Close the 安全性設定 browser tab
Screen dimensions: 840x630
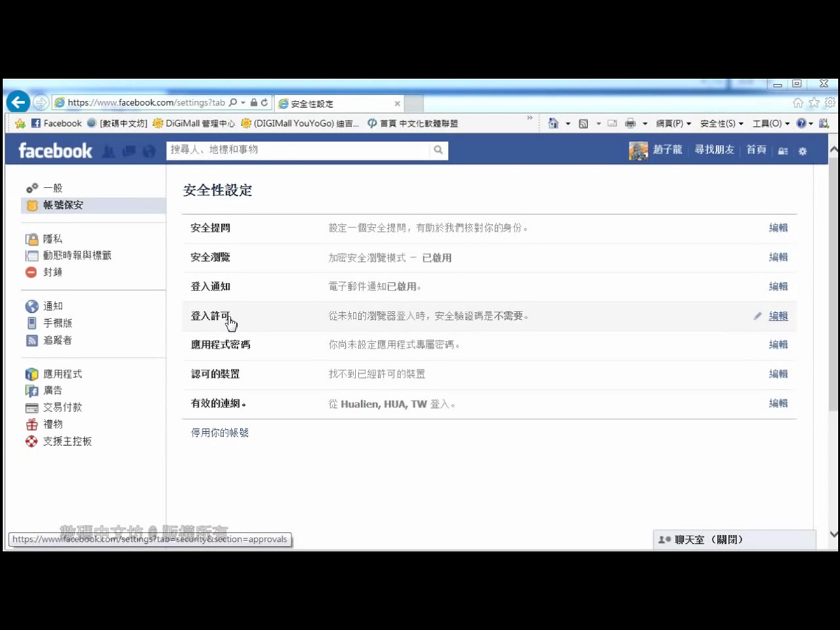click(398, 104)
